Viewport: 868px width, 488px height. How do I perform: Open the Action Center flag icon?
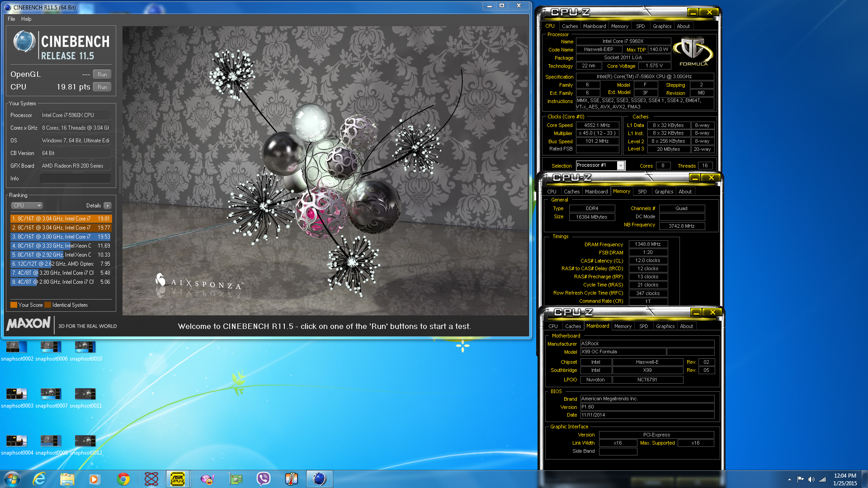(800, 479)
